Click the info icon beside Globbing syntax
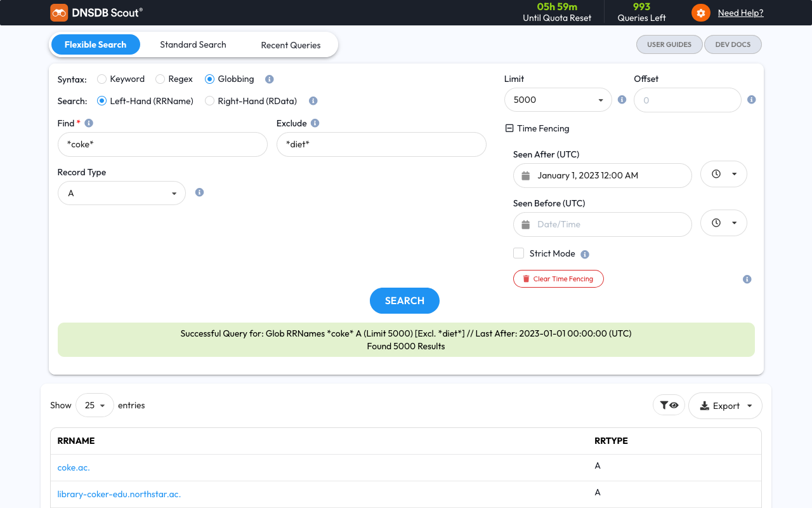The height and width of the screenshot is (508, 812). pos(269,79)
